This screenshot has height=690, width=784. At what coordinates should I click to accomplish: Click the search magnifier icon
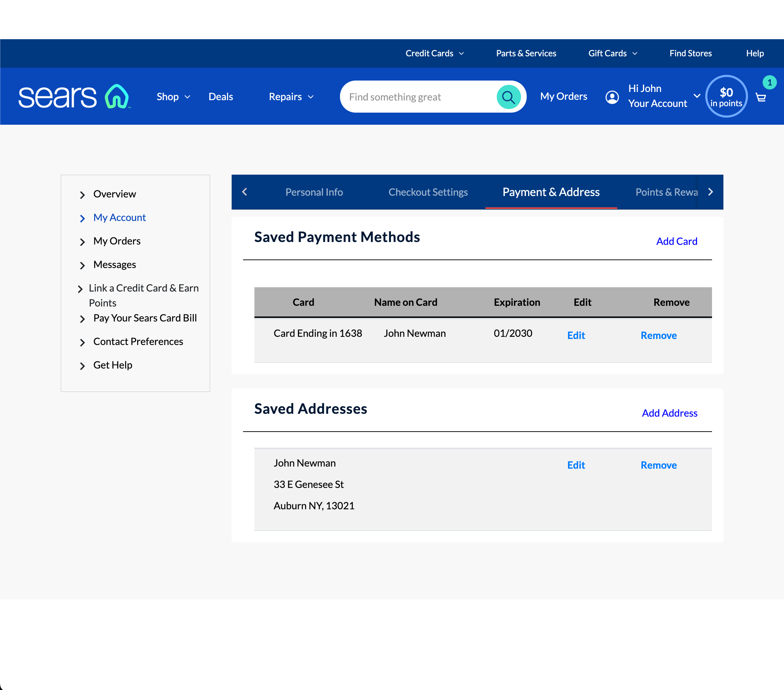[509, 97]
